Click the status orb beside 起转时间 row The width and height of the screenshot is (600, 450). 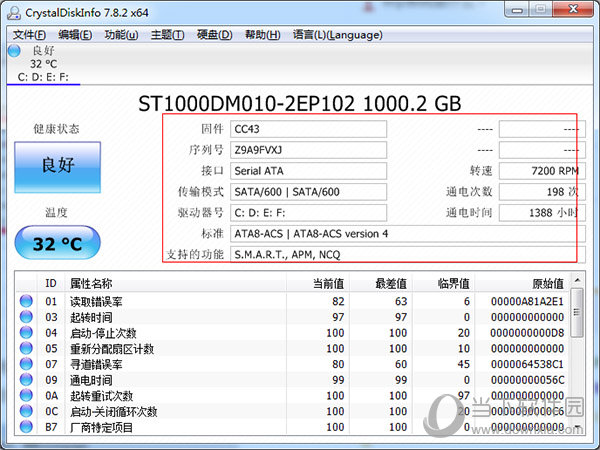click(26, 317)
